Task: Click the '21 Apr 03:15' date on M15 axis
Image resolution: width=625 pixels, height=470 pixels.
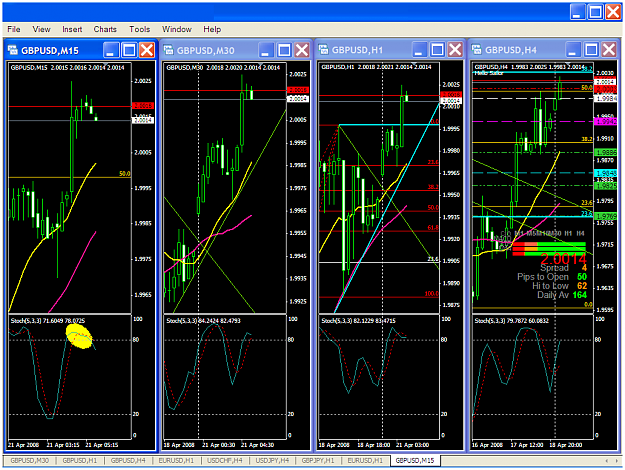Action: click(x=63, y=445)
